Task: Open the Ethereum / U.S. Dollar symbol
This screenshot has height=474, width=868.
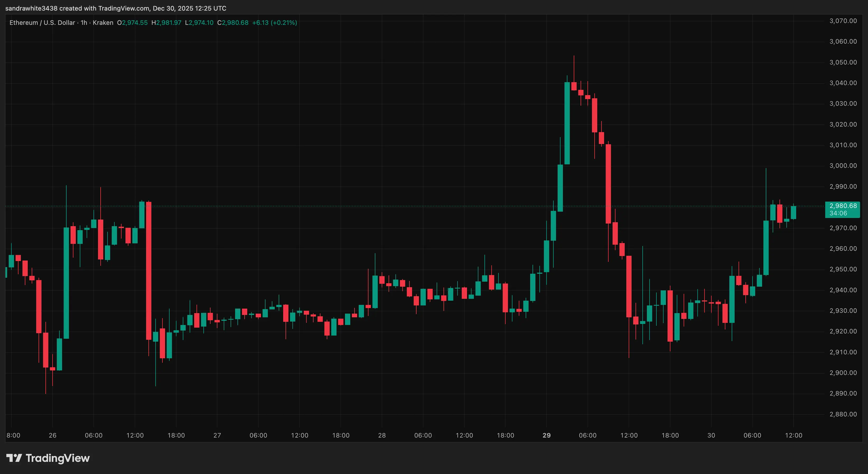Action: [42, 22]
